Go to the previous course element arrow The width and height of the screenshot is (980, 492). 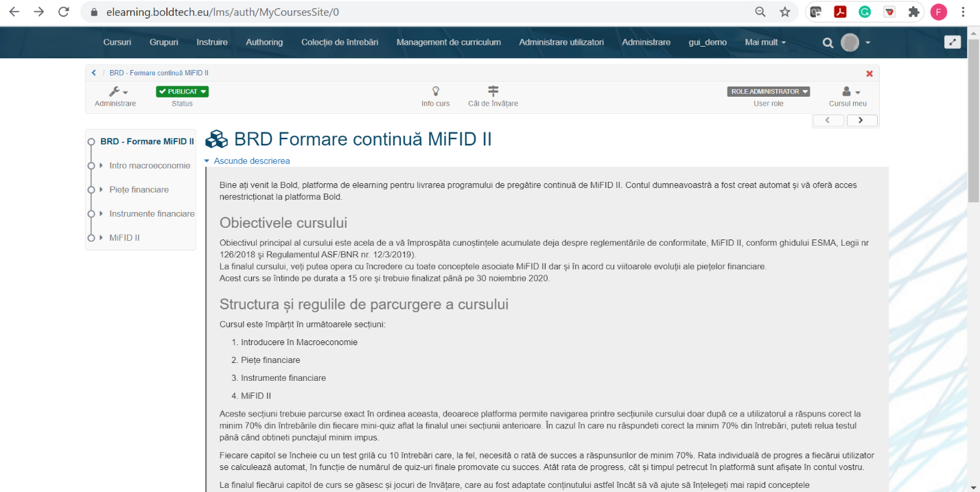point(828,120)
